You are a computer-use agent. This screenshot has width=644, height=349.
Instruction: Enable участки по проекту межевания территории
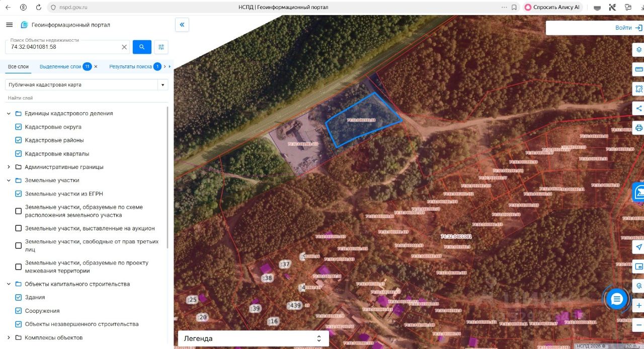click(19, 267)
